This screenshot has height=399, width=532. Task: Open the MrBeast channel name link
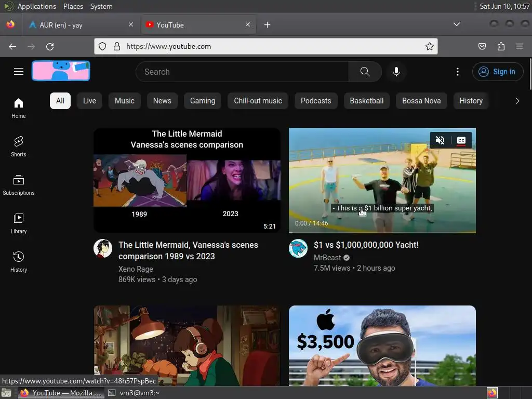click(x=327, y=258)
